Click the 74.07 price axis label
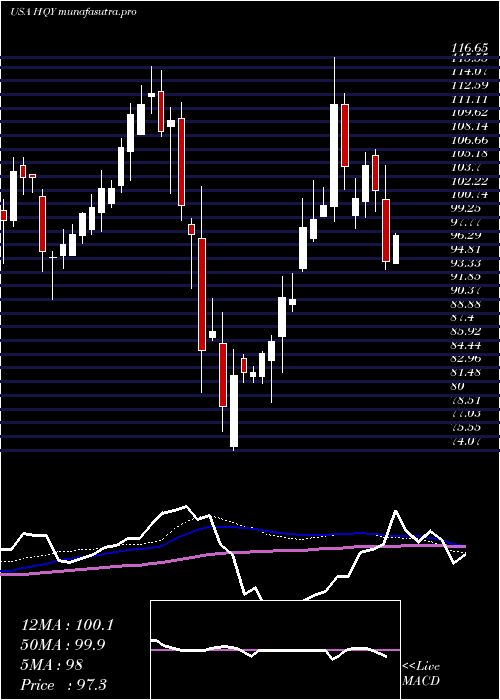The image size is (500, 700). click(467, 442)
